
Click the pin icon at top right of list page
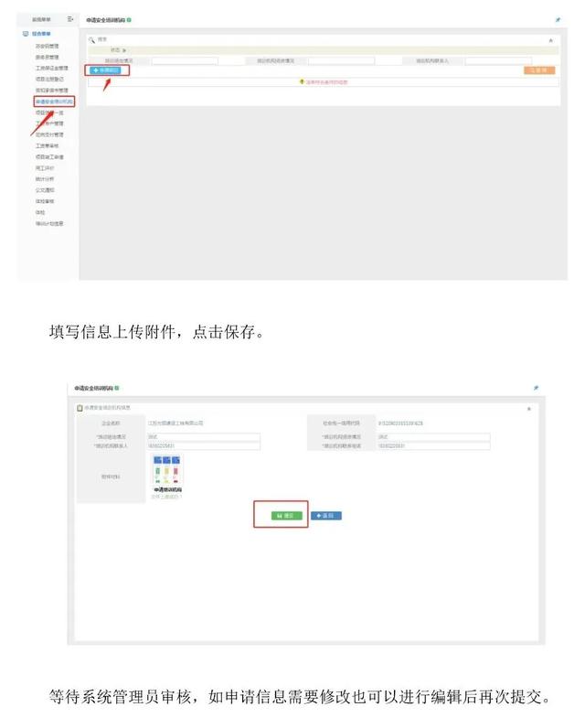click(x=558, y=19)
